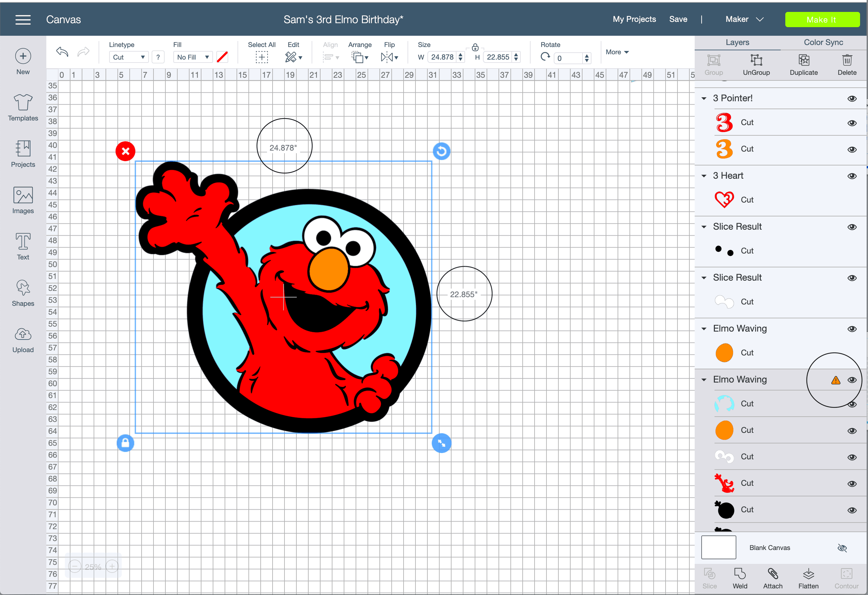Add Text to the canvas
Viewport: 868px width, 595px height.
click(x=23, y=247)
